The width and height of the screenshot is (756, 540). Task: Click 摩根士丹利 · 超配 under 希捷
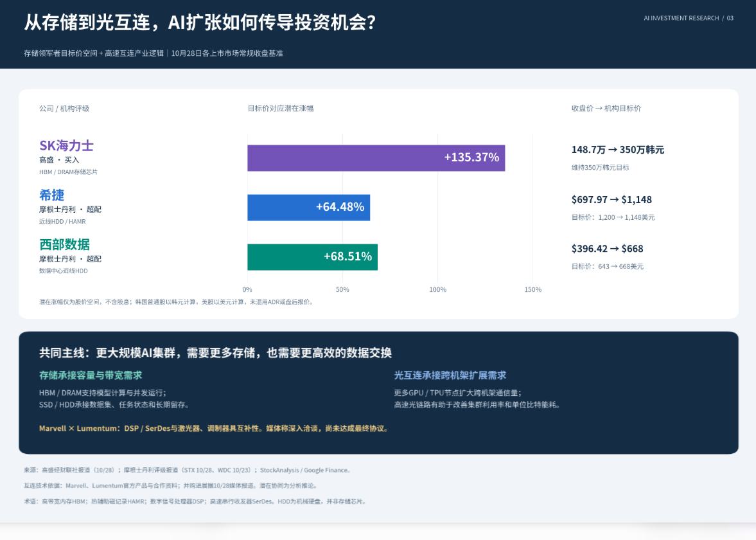pos(71,210)
